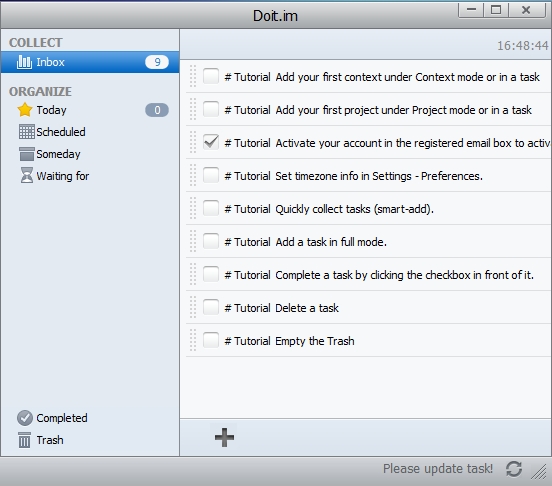Select task 'Activate your account in the registered email'
Viewport: 552px width, 486px height.
click(413, 143)
